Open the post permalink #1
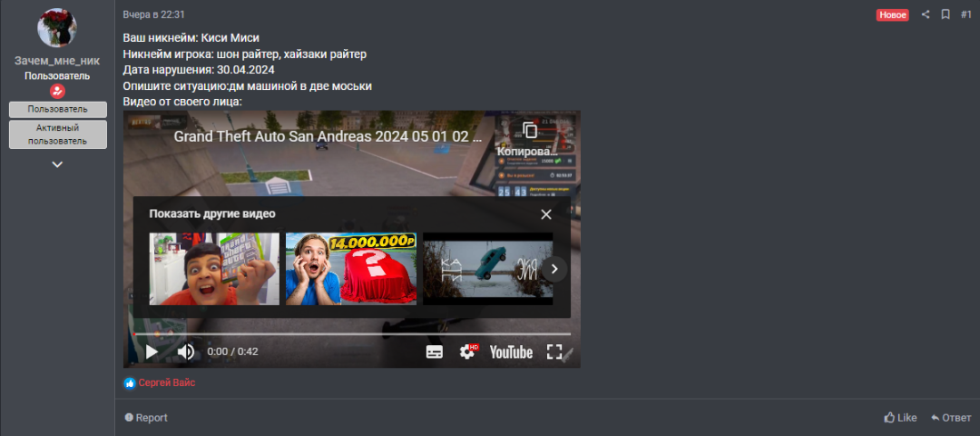 [965, 15]
